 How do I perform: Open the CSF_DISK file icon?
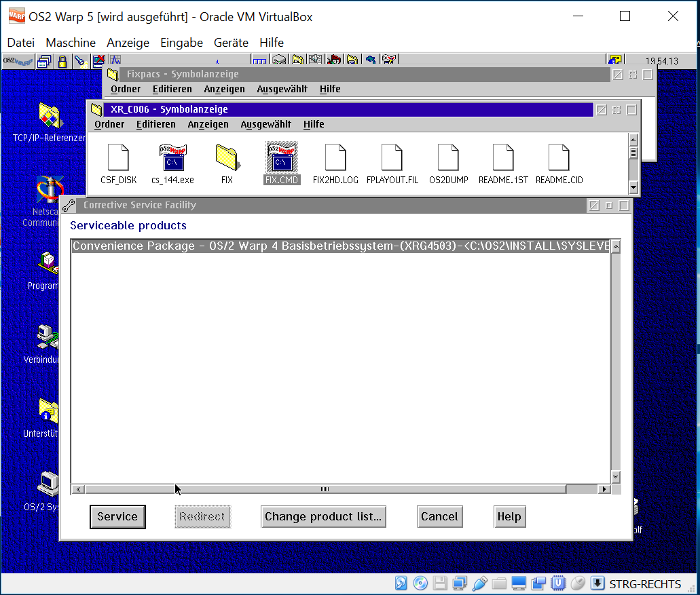[x=118, y=157]
